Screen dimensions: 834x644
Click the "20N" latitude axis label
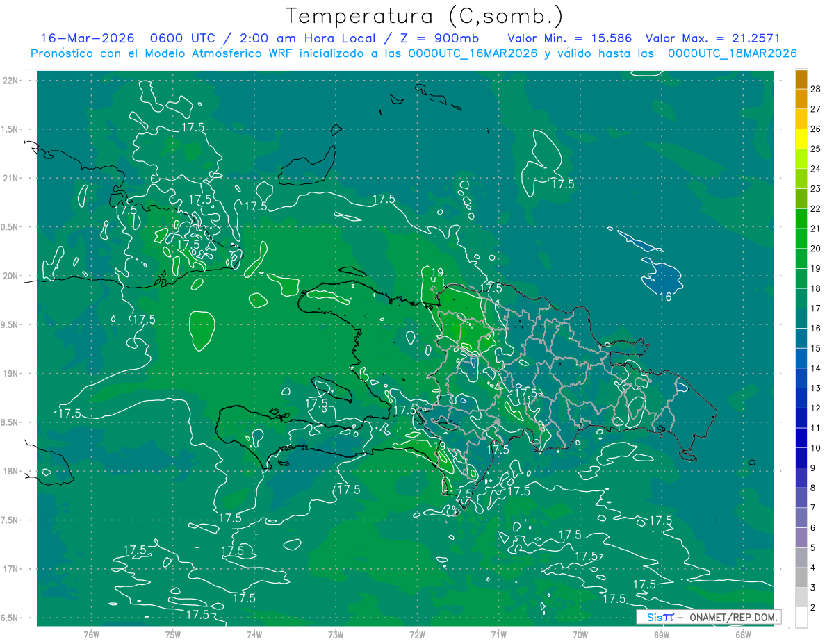11,276
